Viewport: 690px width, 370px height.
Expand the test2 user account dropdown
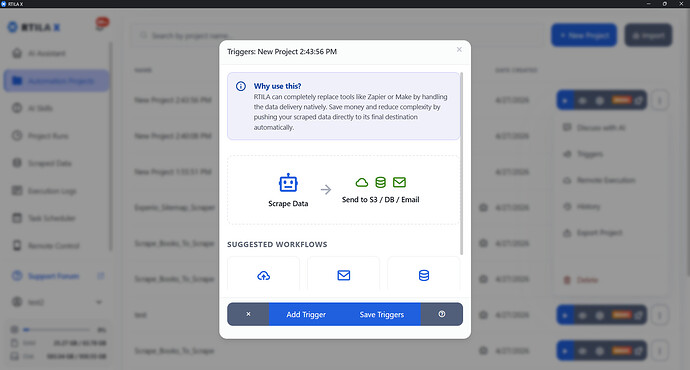tap(57, 302)
